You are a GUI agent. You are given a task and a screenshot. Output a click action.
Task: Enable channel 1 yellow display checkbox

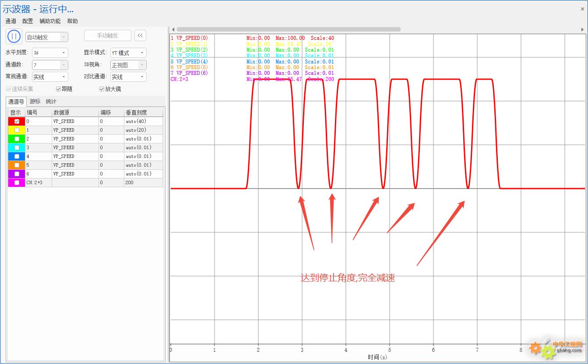(17, 130)
